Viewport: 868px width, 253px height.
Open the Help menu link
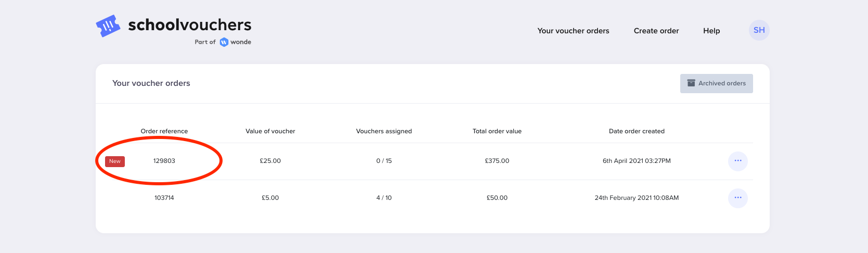[x=711, y=31]
